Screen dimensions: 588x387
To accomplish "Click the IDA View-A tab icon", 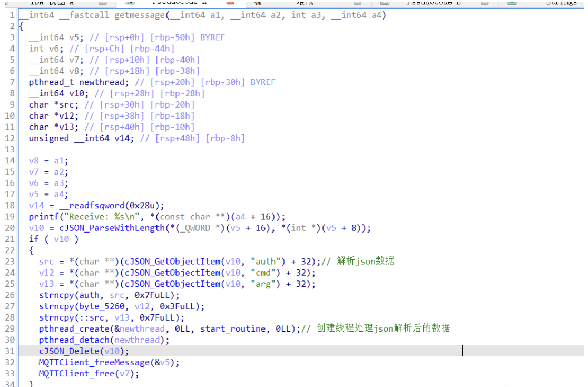I will [7, 3].
